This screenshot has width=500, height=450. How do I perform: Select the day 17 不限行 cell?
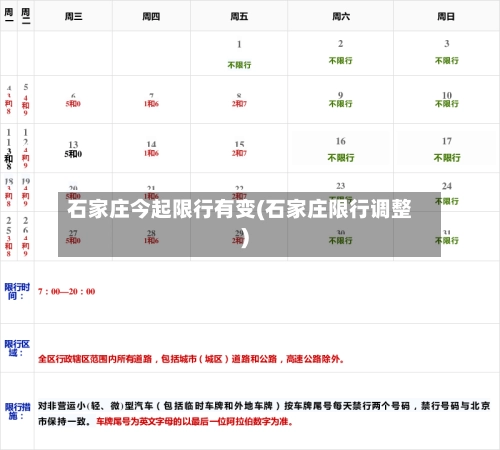tap(446, 148)
